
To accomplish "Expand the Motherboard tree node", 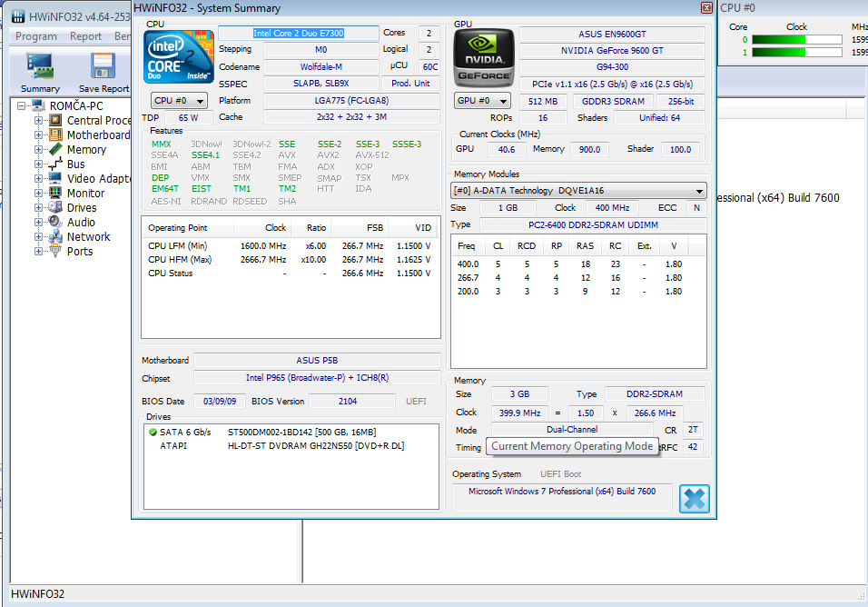I will click(38, 134).
